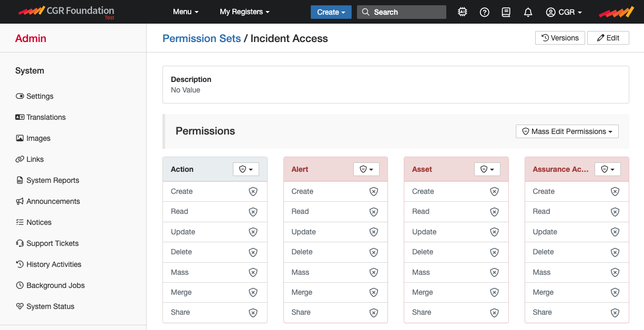Click the CGR Foundation logo
This screenshot has width=644, height=330.
pos(66,12)
